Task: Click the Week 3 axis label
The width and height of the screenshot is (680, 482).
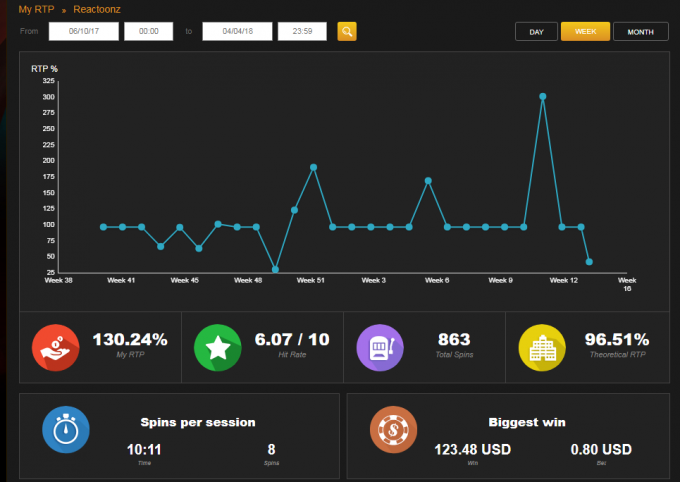Action: pos(373,280)
